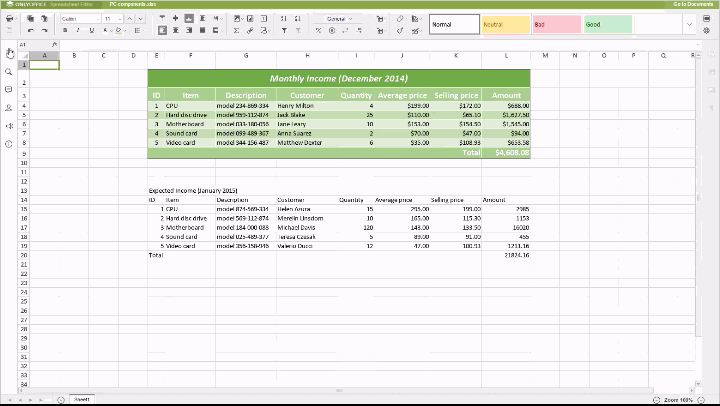Click the add sheet plus button
The width and height of the screenshot is (720, 406).
pos(61,400)
